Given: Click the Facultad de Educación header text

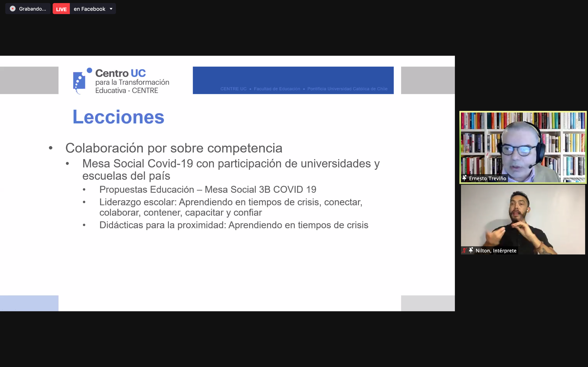Looking at the screenshot, I should (277, 89).
